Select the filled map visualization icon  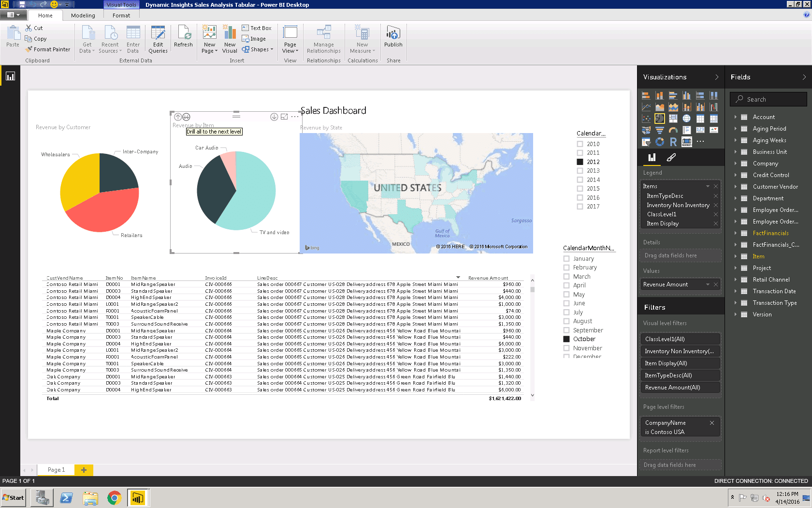point(646,130)
